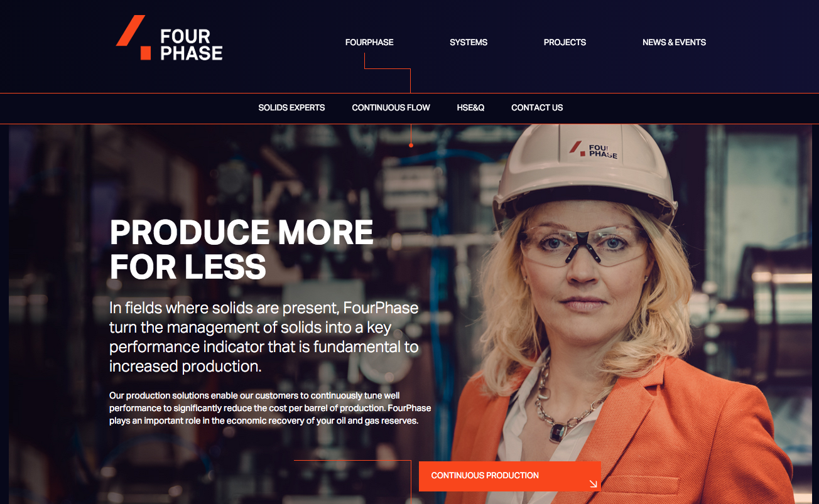Open the FOURPHASE main menu item
The width and height of the screenshot is (819, 504).
coord(369,43)
